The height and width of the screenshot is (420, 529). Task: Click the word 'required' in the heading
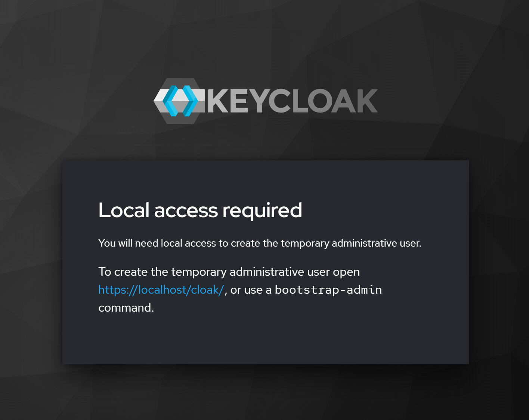tap(262, 211)
